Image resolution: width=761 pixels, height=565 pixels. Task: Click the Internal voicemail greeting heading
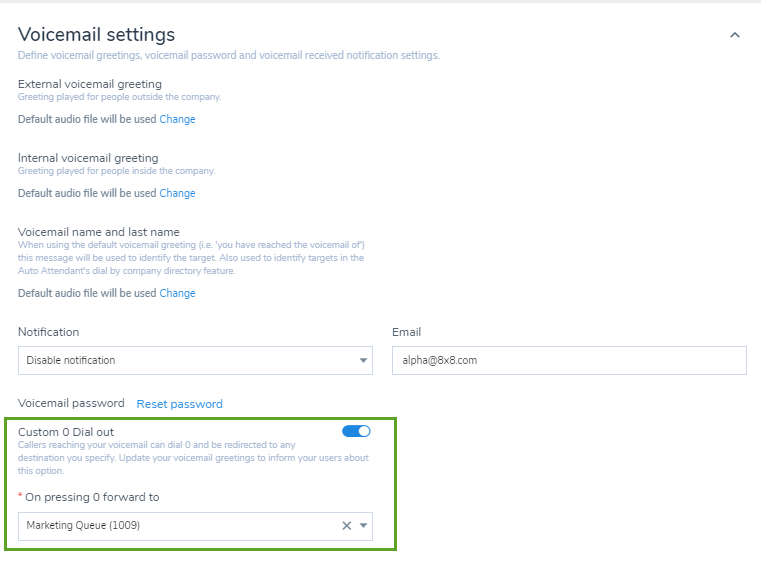(x=88, y=158)
